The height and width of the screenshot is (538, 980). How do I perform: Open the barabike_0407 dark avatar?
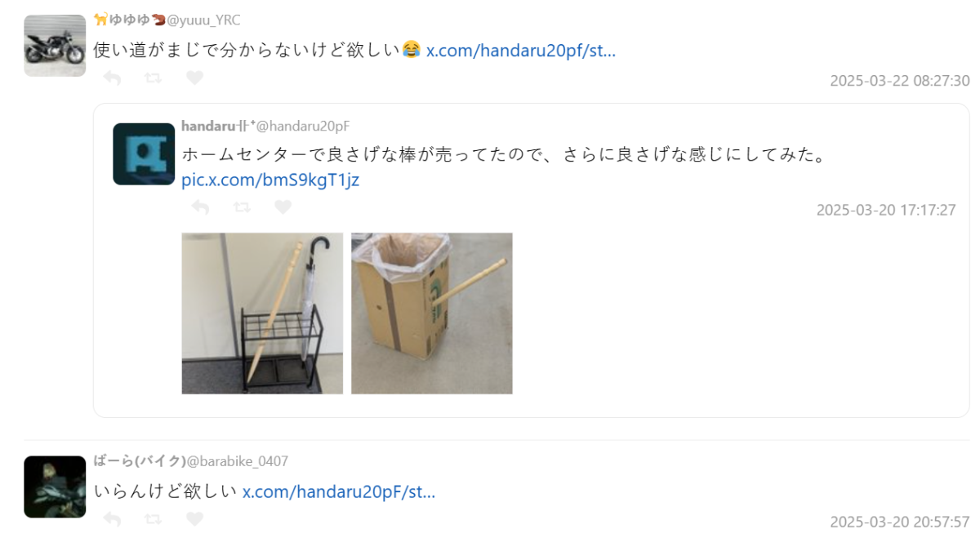tap(55, 487)
